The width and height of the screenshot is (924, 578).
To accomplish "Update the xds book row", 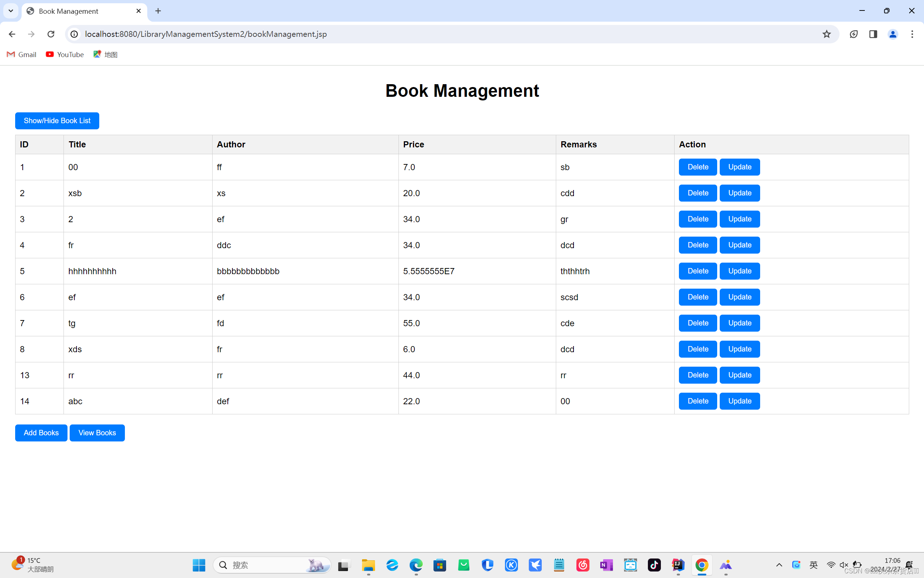I will click(x=740, y=349).
